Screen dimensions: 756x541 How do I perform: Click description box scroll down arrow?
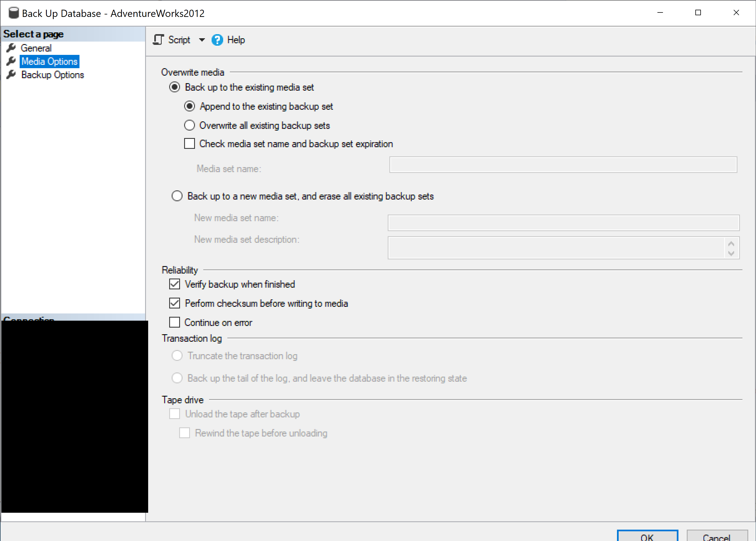click(x=731, y=253)
